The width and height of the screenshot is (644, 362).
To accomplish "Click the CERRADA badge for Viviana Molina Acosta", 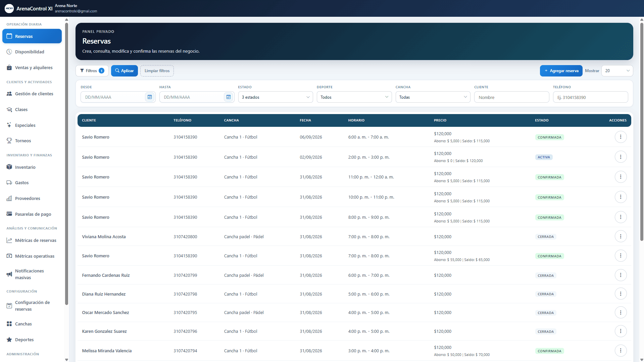I will click(546, 237).
